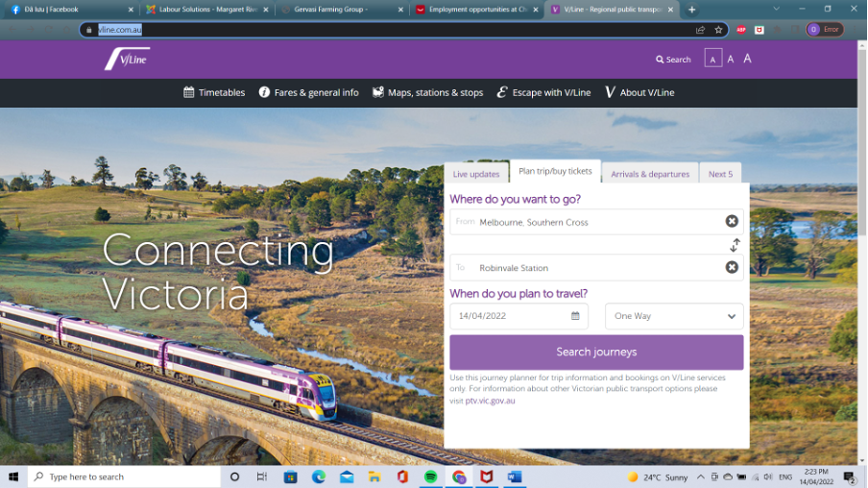Select the medium text size A
868x488 pixels.
pos(731,60)
